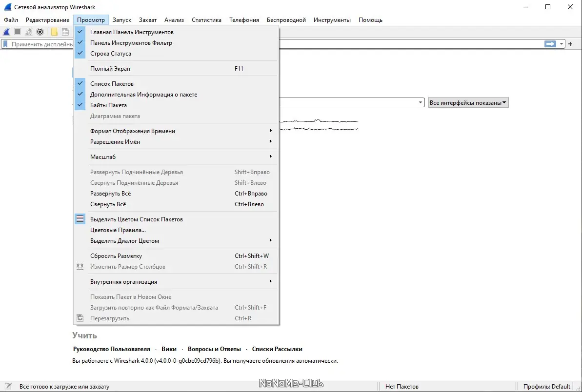Screen dimensions: 582x392
Task: Toggle Дополнительная Информация о пакете
Action: pyautogui.click(x=176, y=95)
